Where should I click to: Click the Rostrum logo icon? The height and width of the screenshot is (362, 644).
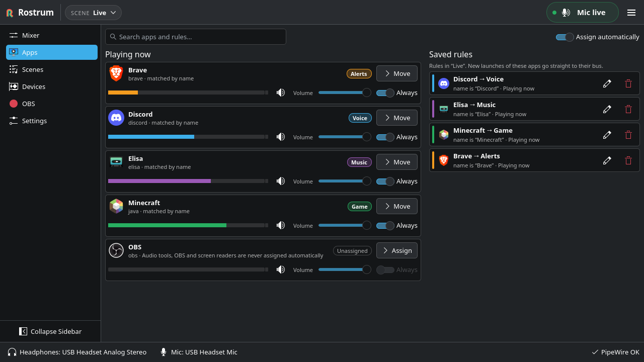10,13
